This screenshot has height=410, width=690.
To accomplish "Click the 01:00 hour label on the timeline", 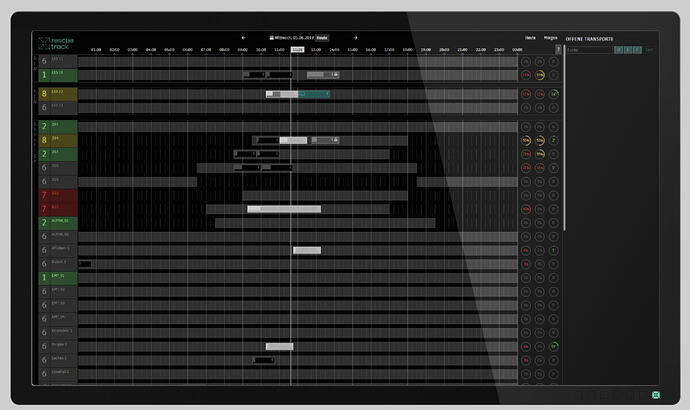I will click(x=96, y=50).
